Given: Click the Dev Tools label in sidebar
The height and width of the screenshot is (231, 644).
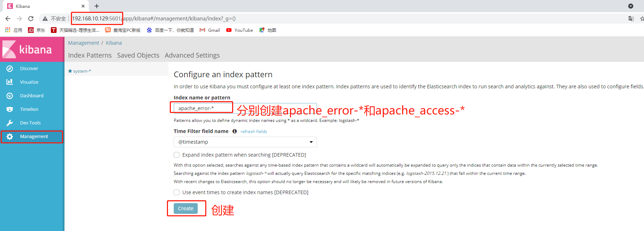Looking at the screenshot, I should [30, 123].
